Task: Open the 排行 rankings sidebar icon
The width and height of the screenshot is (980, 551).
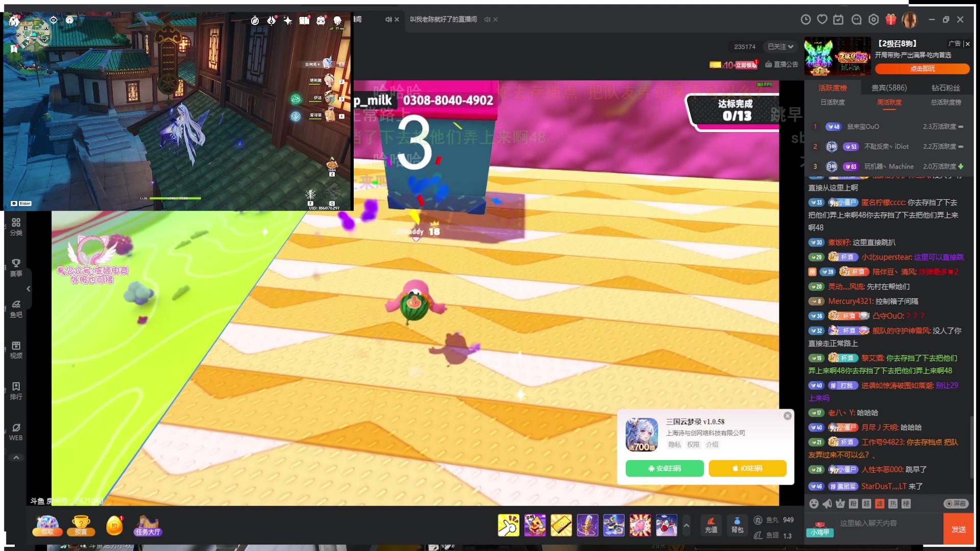Action: click(16, 391)
